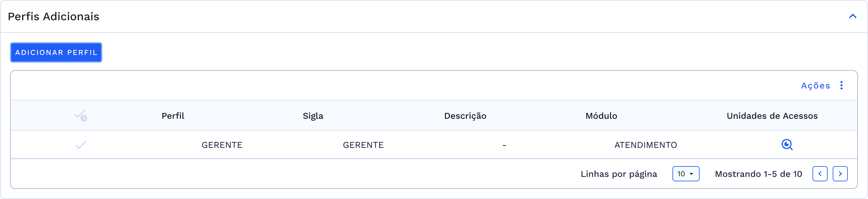The width and height of the screenshot is (868, 199).
Task: Go to next page using right arrow
Action: pyautogui.click(x=840, y=174)
